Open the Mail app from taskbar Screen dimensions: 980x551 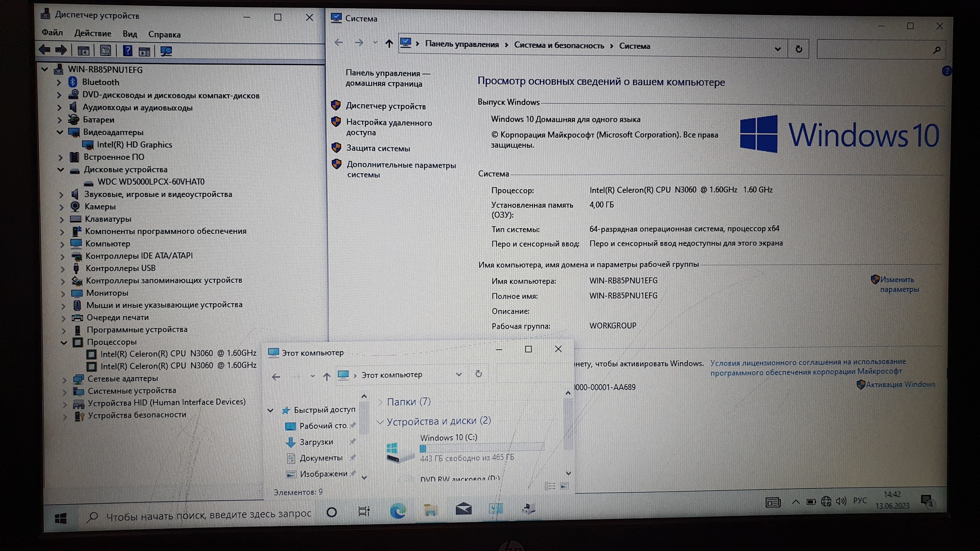[x=463, y=509]
